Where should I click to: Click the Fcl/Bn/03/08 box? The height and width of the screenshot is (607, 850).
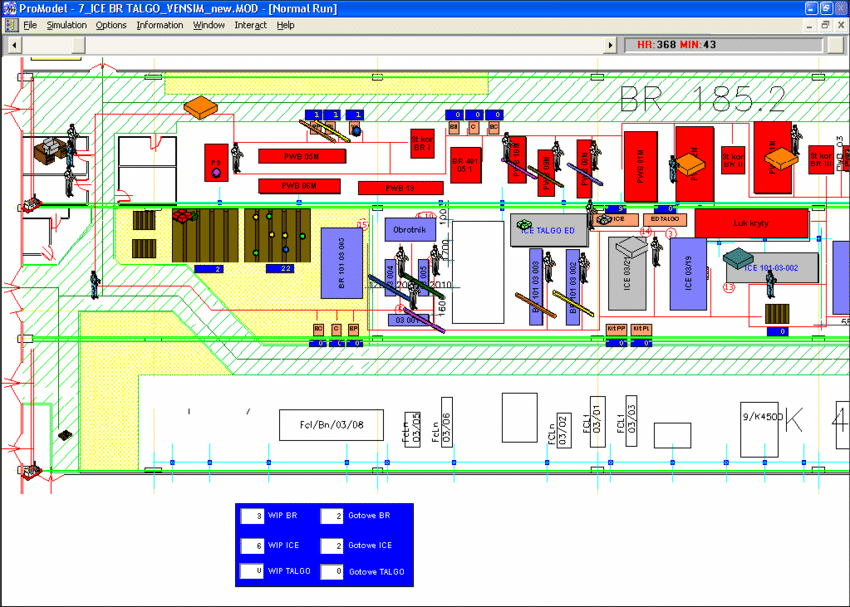click(x=331, y=425)
